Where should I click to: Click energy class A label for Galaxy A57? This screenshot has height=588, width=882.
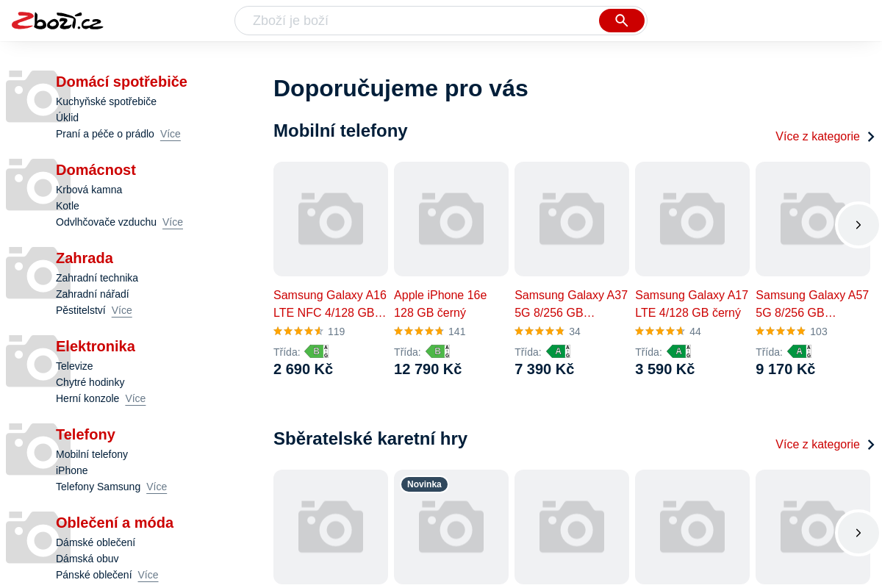click(799, 351)
